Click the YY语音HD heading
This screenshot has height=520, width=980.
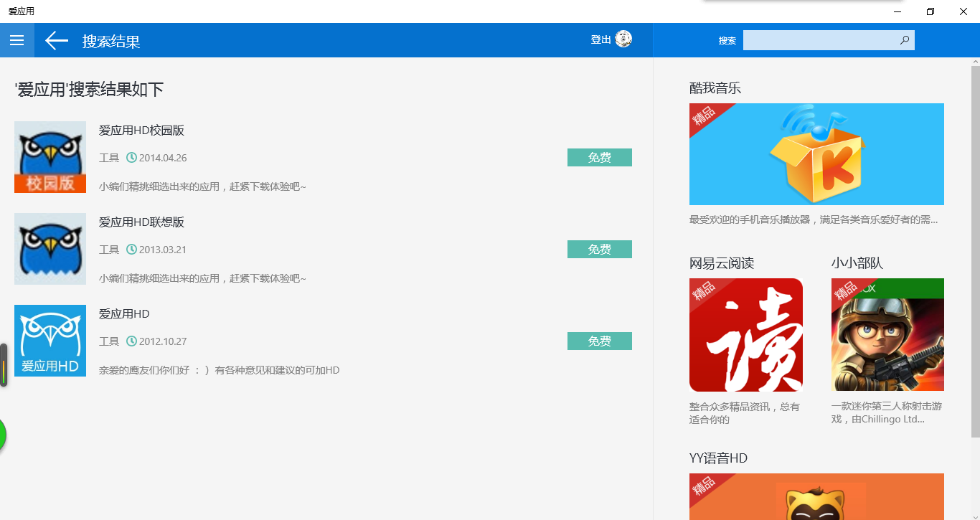718,458
